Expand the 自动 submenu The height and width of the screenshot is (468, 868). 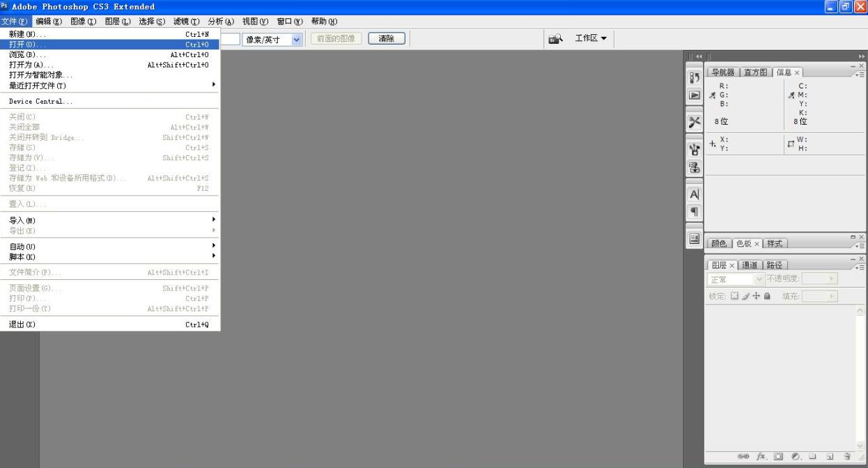point(110,246)
